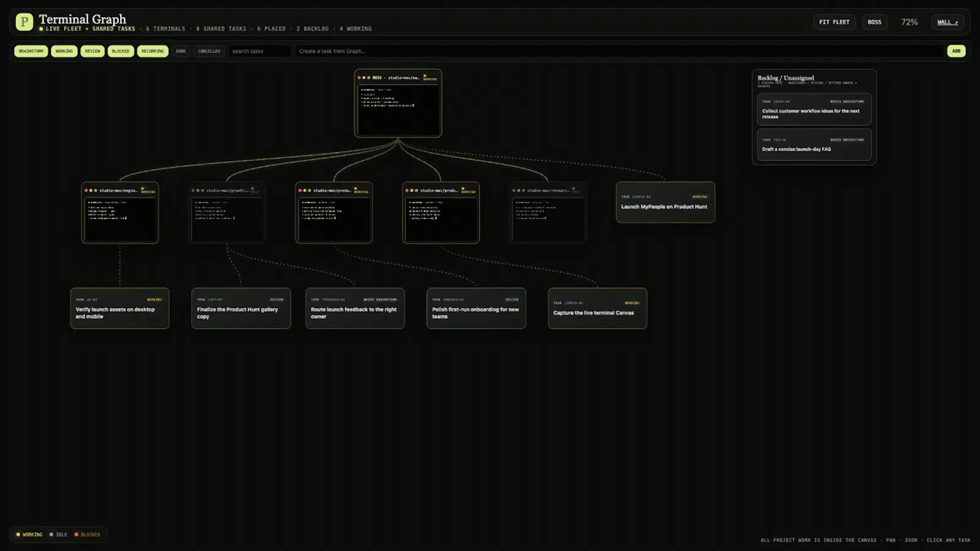Select the studio-mac/engin terminal node
This screenshot has width=980, height=551.
120,212
